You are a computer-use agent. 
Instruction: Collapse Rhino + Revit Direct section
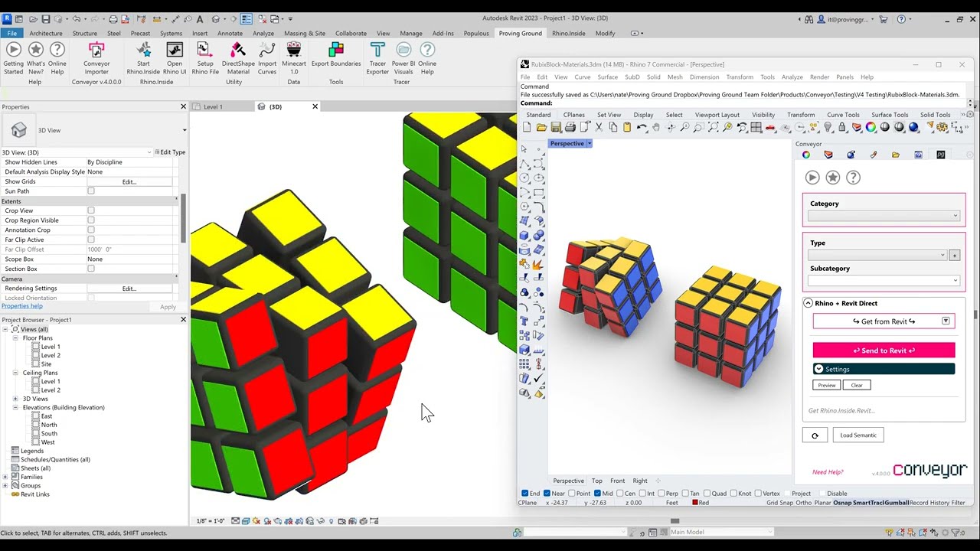tap(808, 303)
